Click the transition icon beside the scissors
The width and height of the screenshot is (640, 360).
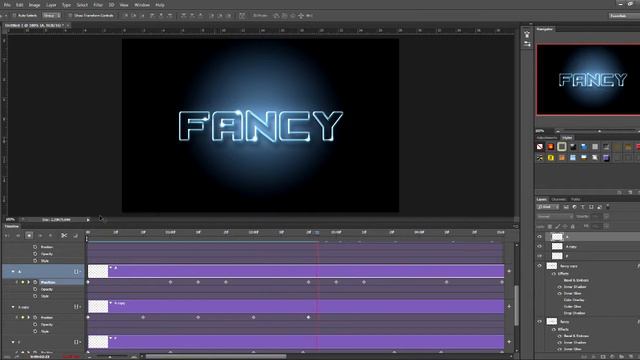(76, 236)
